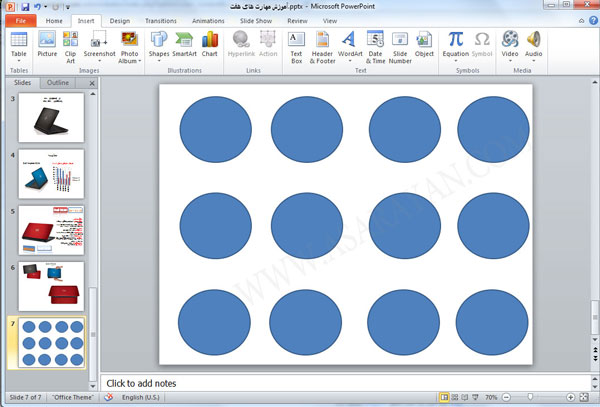Open Clip Art insertion tool
The height and width of the screenshot is (407, 600).
click(x=71, y=45)
